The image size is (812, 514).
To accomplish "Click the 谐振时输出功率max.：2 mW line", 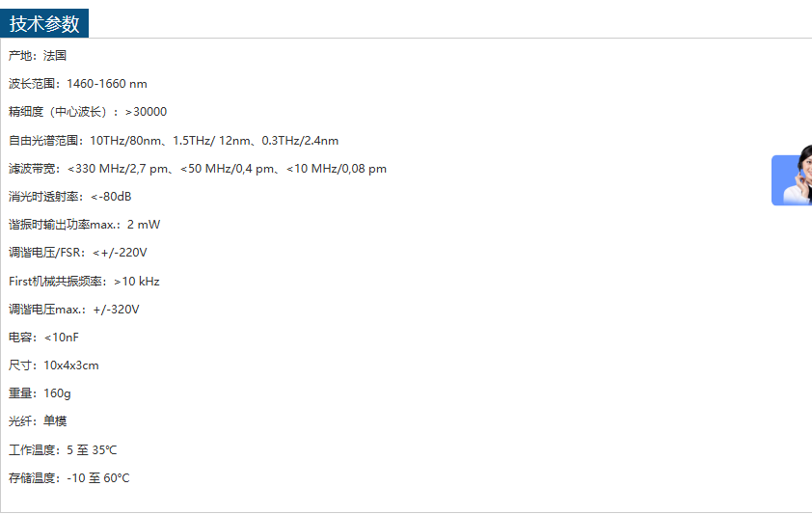I will [x=85, y=225].
